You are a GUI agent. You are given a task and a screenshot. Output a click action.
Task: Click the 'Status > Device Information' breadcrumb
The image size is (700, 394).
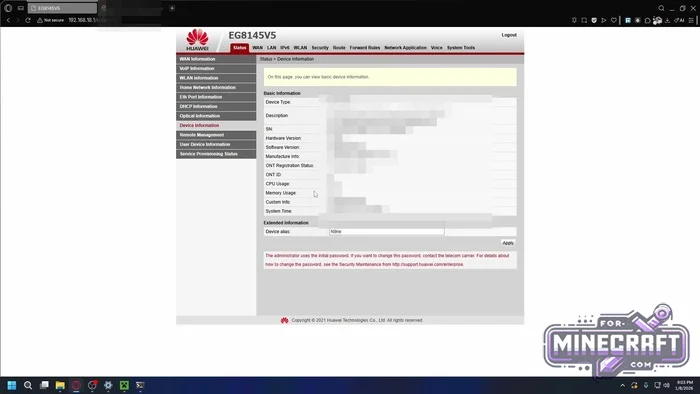[287, 59]
